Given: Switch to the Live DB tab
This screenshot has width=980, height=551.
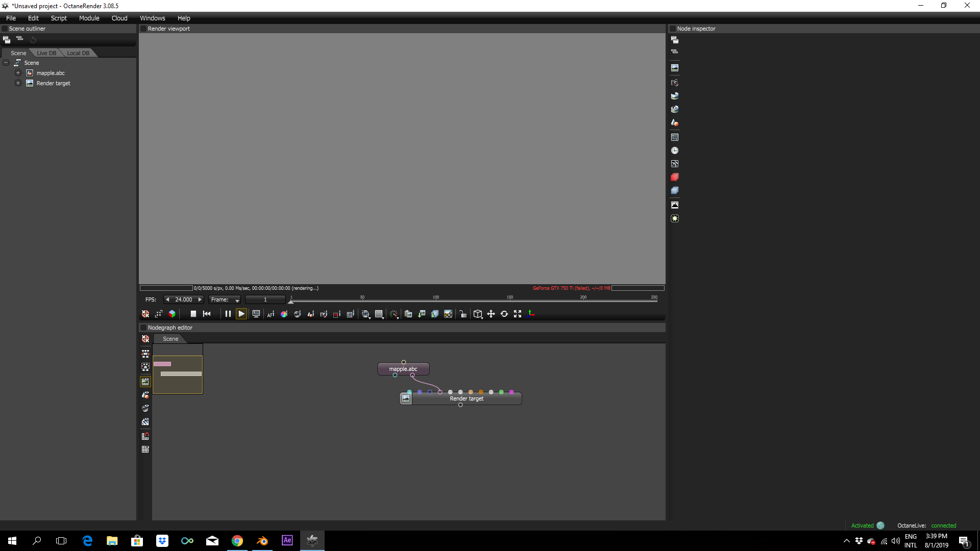Looking at the screenshot, I should point(46,53).
